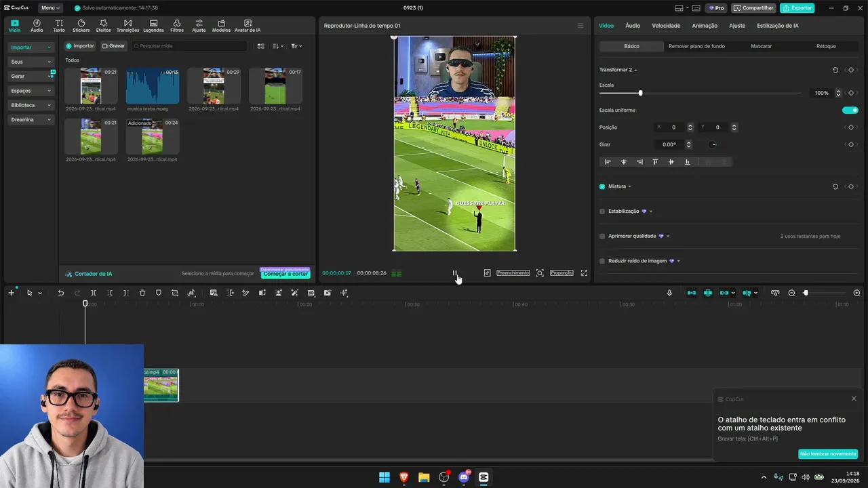The height and width of the screenshot is (488, 868).
Task: Open the Mascarar sub-tab
Action: [x=761, y=46]
